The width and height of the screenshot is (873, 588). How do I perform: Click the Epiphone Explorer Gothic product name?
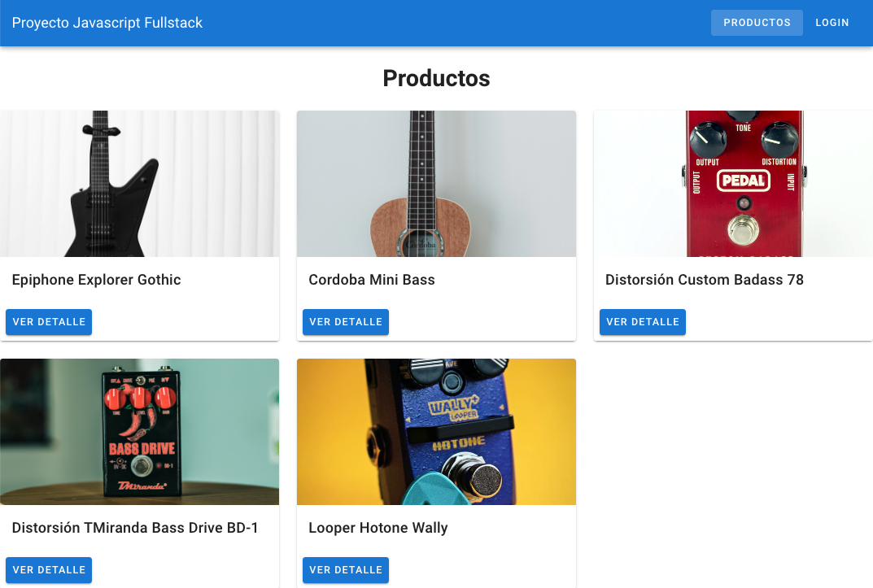click(x=96, y=280)
